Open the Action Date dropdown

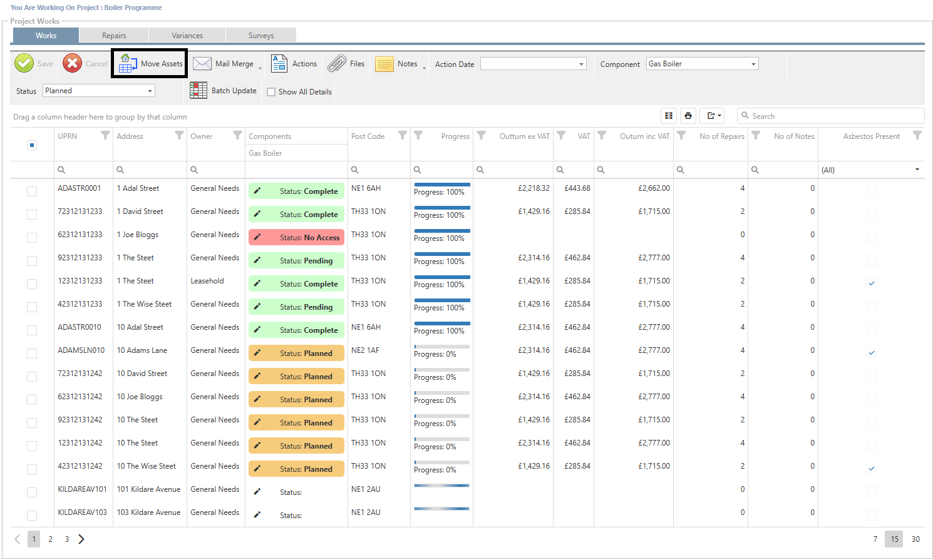pyautogui.click(x=581, y=64)
